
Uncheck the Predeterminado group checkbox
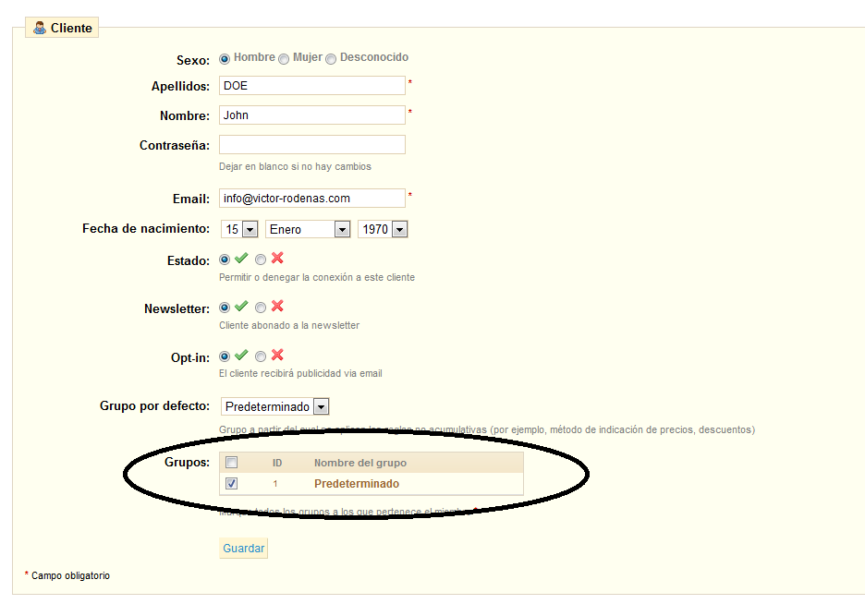pos(232,484)
